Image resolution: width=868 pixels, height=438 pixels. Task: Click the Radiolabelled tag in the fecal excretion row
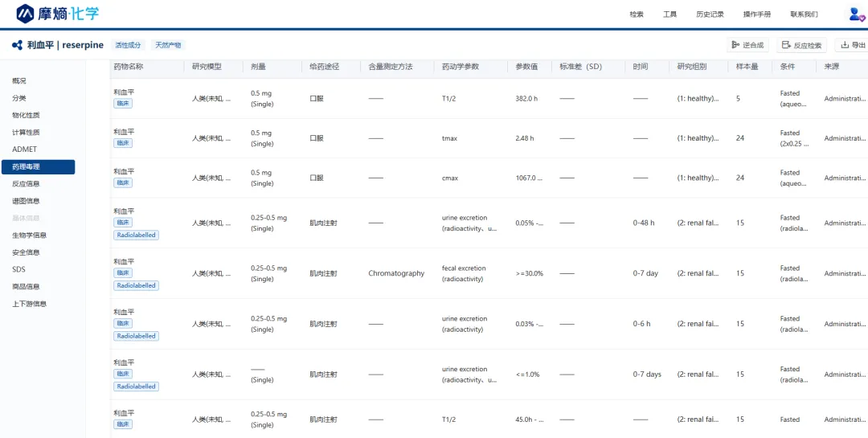[136, 285]
